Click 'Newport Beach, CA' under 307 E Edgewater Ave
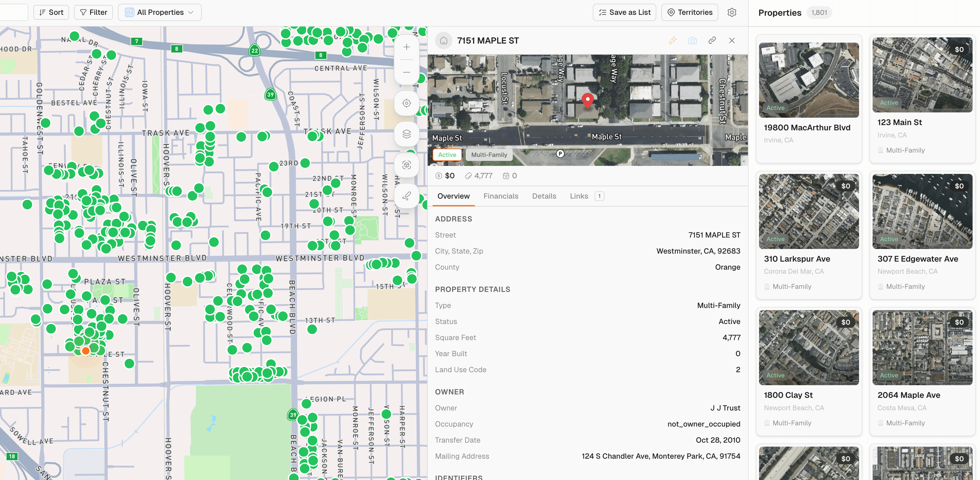 907,271
